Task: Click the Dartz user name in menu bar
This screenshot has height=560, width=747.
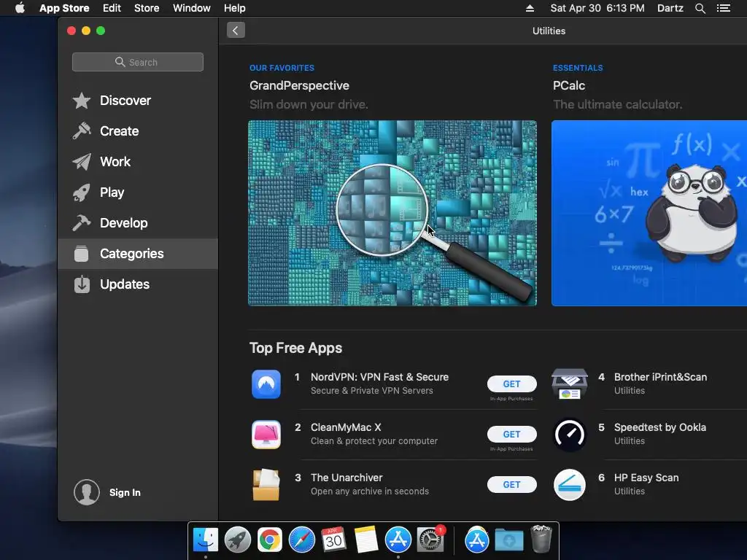Action: (670, 8)
